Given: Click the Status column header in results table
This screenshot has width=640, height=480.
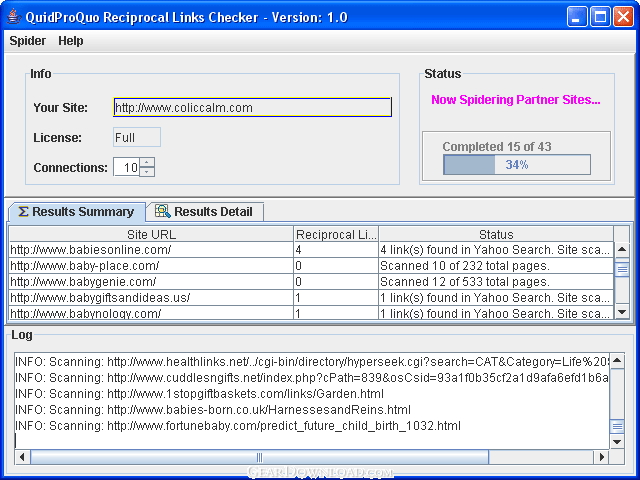Looking at the screenshot, I should point(496,234).
